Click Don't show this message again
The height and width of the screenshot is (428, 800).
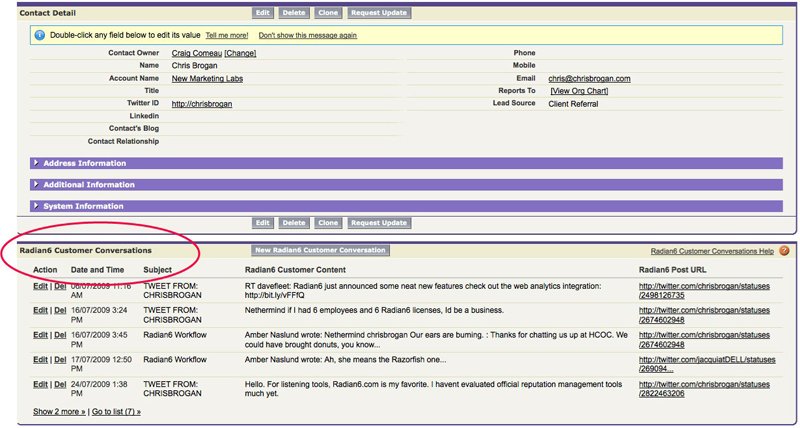[308, 35]
